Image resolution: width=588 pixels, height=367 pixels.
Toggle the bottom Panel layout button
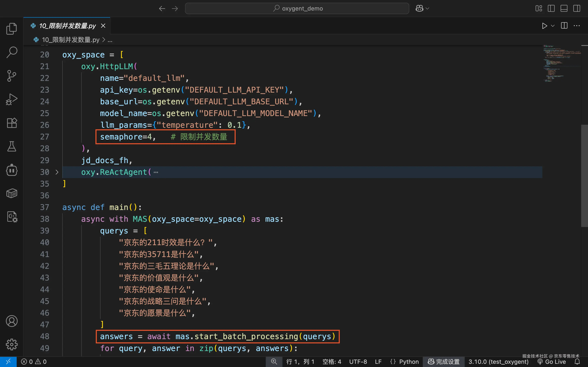(x=564, y=8)
